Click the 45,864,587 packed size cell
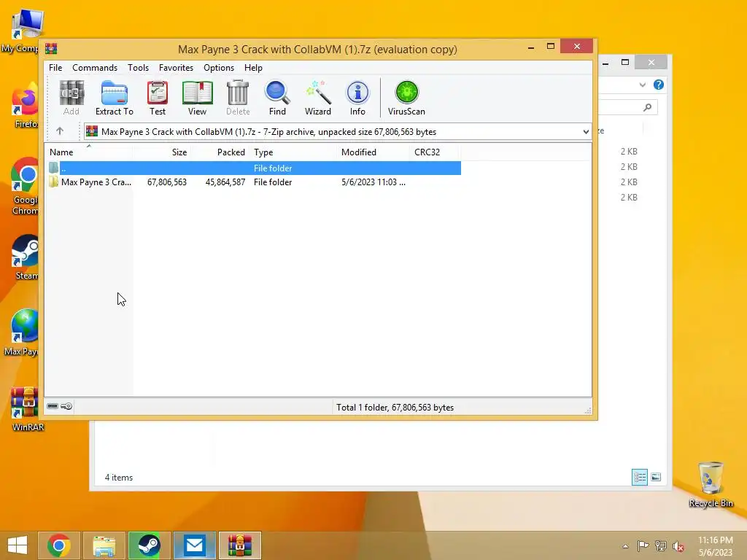This screenshot has width=747, height=560. [x=225, y=182]
